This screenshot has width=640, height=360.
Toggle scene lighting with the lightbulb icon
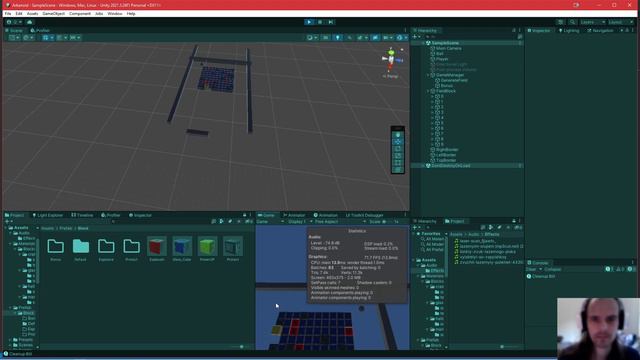click(x=337, y=38)
